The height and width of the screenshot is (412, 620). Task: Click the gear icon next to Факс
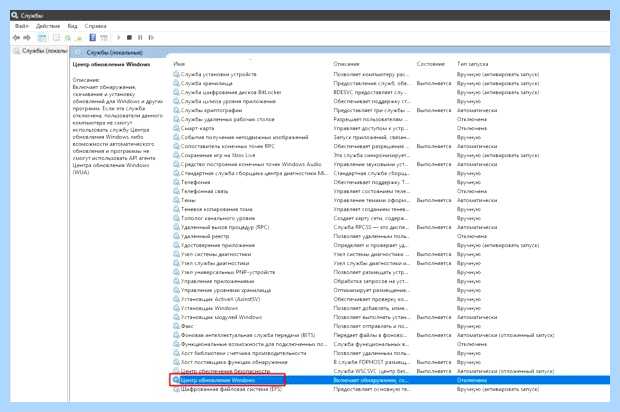(176, 326)
